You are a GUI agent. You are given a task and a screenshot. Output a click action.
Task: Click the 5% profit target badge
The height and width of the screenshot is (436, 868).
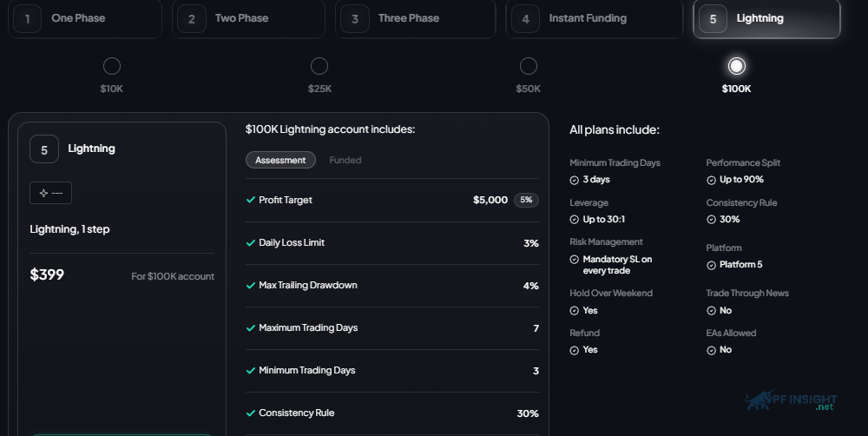tap(527, 200)
